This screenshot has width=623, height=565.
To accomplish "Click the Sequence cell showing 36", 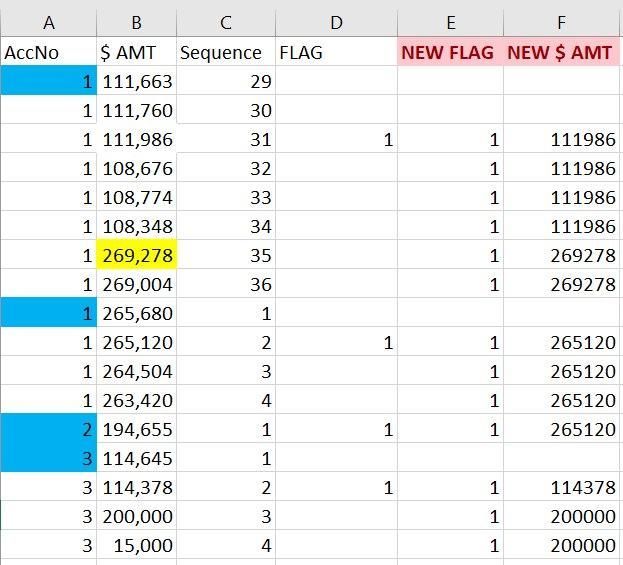I will (226, 285).
